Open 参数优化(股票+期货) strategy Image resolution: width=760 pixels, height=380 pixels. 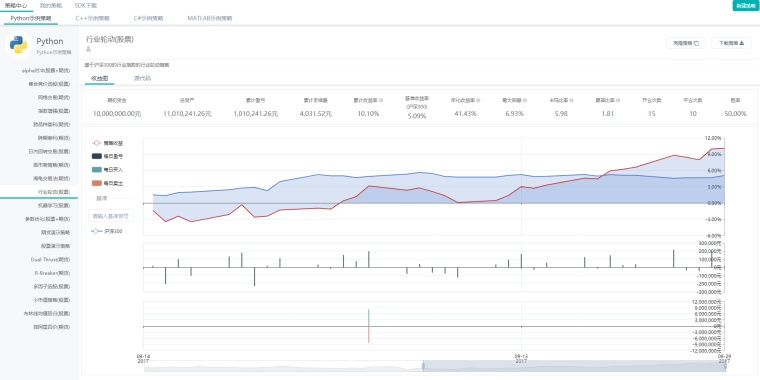click(x=48, y=219)
